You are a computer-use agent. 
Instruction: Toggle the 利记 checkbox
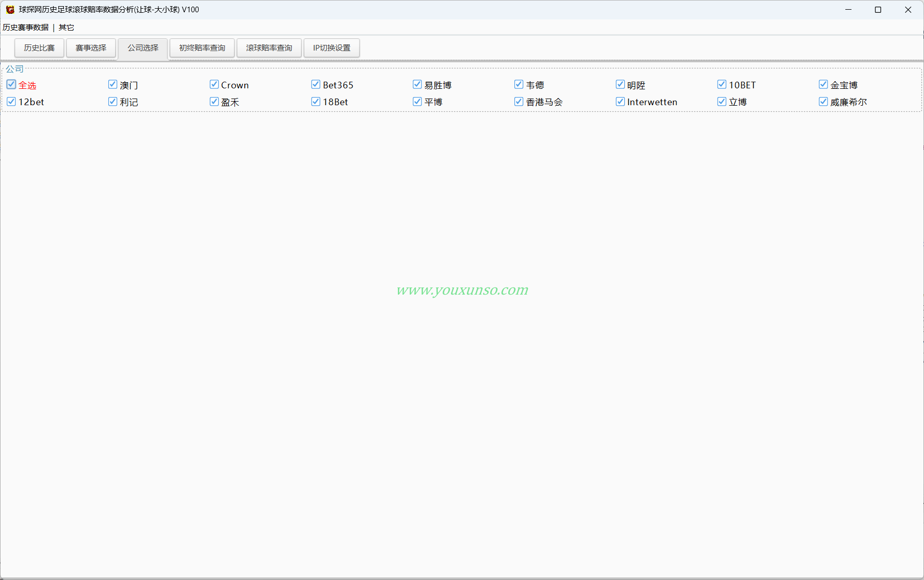click(x=113, y=102)
